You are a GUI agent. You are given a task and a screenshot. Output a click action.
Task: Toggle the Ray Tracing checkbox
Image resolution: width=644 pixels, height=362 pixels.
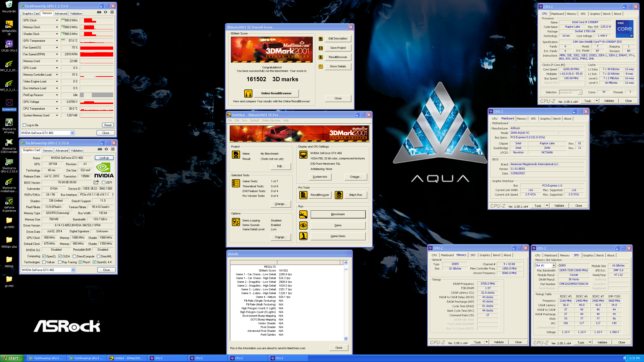click(x=60, y=262)
